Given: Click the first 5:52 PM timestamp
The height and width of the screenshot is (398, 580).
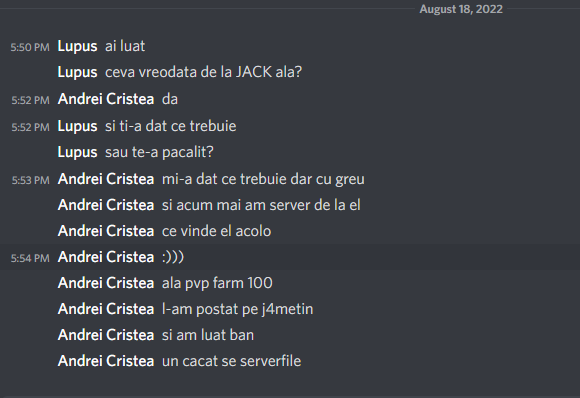Looking at the screenshot, I should [30, 100].
